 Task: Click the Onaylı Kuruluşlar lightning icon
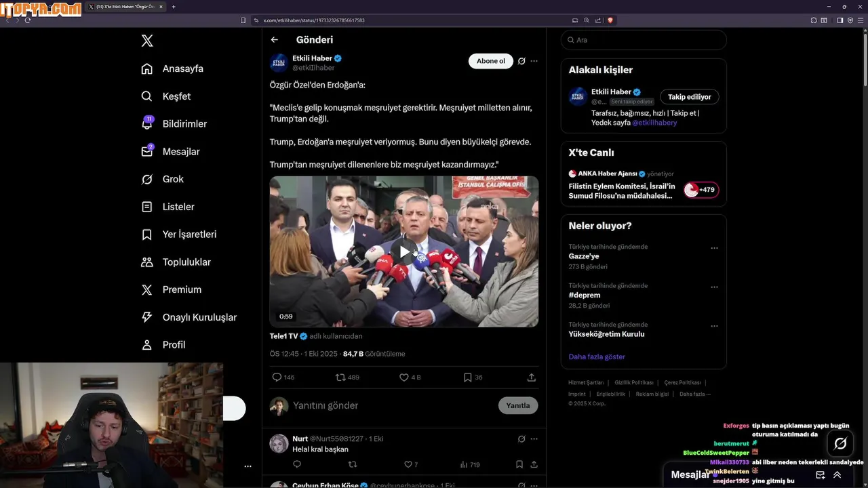pos(146,317)
